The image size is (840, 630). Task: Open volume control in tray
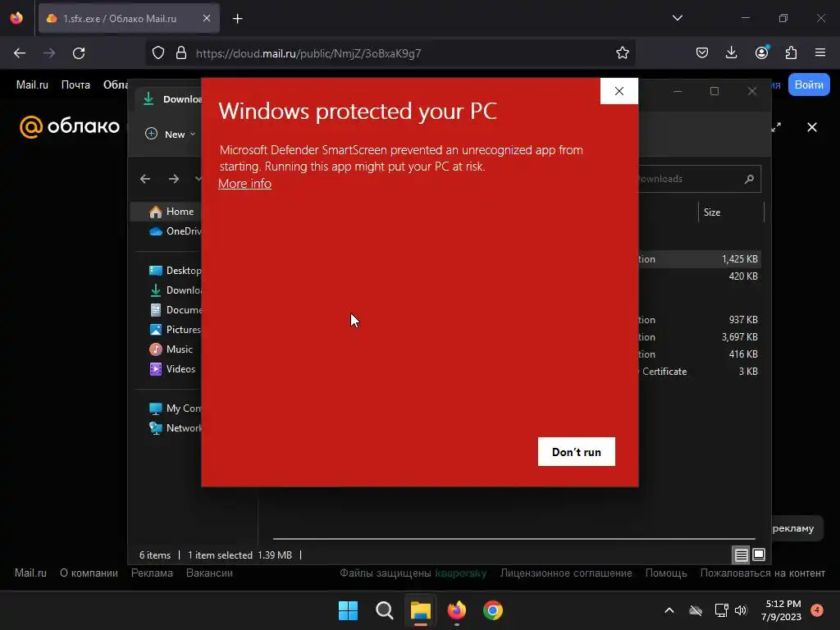pos(741,610)
